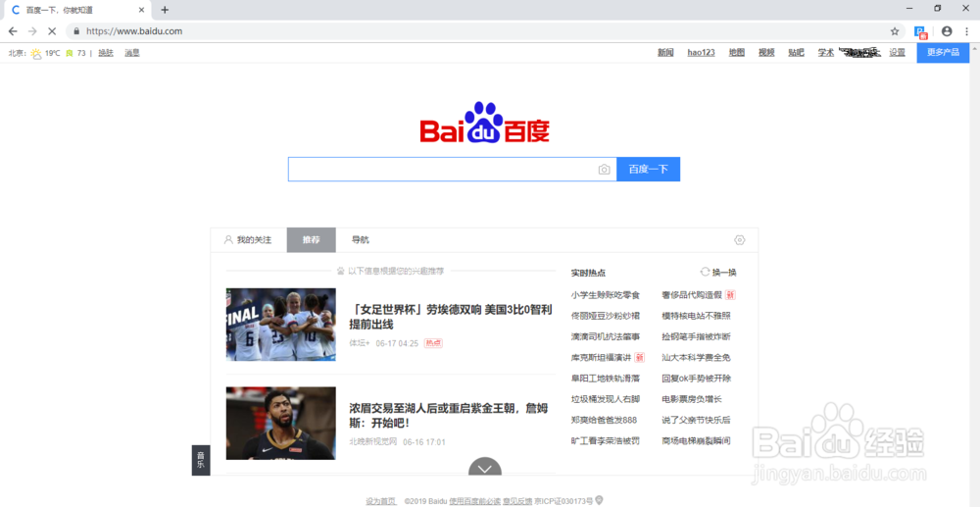Click the camera image-search icon

point(604,170)
